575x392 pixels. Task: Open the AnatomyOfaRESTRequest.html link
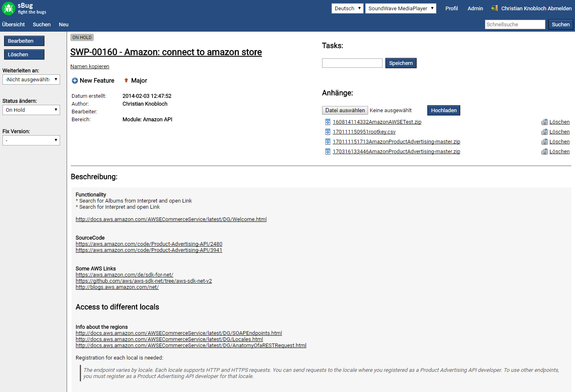(x=191, y=346)
